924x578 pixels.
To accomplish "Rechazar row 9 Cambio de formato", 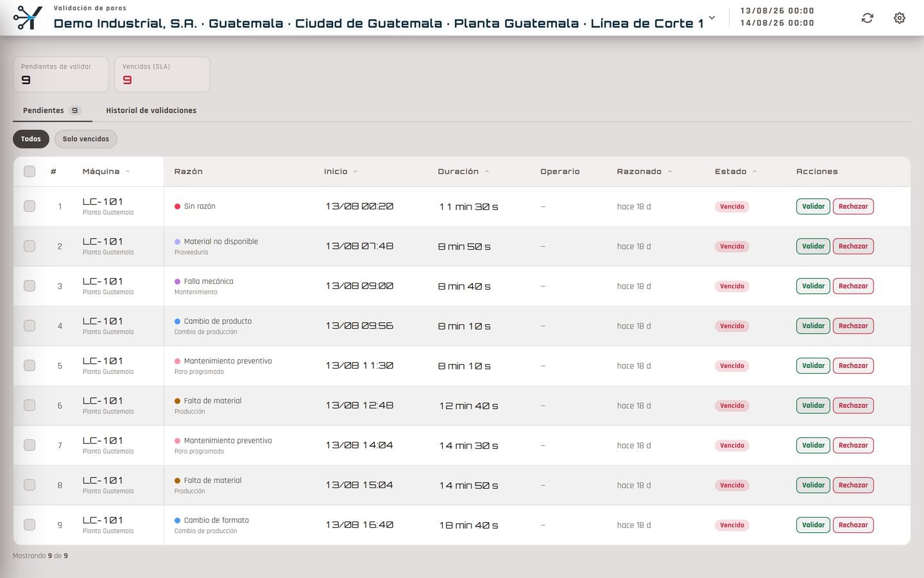I will [x=853, y=525].
